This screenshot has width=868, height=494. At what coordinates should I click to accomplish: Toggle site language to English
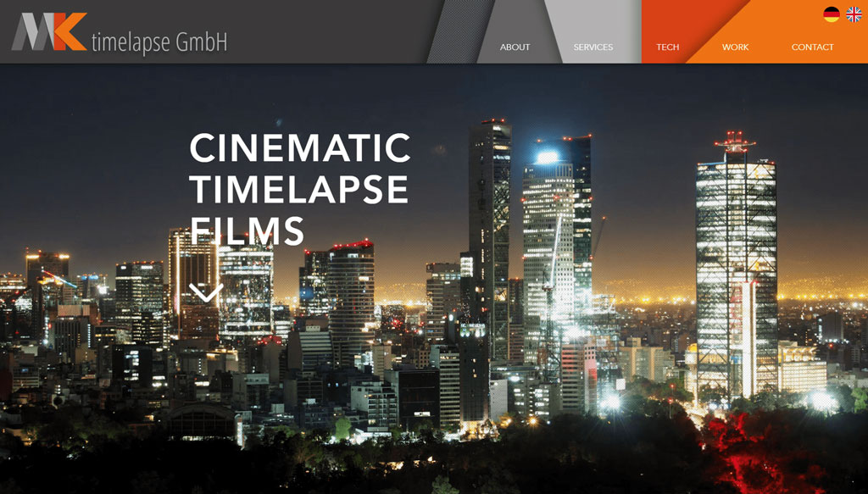pyautogui.click(x=853, y=12)
